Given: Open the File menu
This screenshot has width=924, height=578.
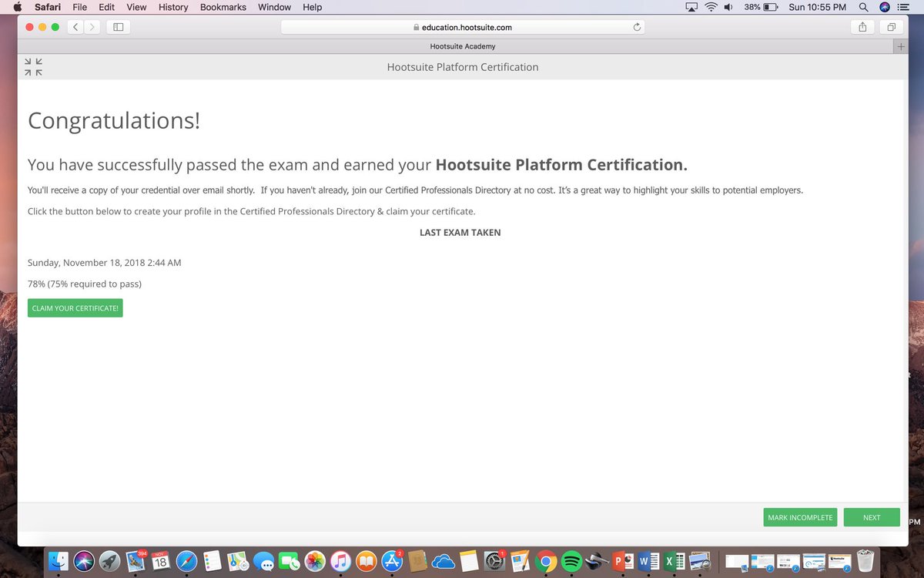Looking at the screenshot, I should pyautogui.click(x=80, y=7).
